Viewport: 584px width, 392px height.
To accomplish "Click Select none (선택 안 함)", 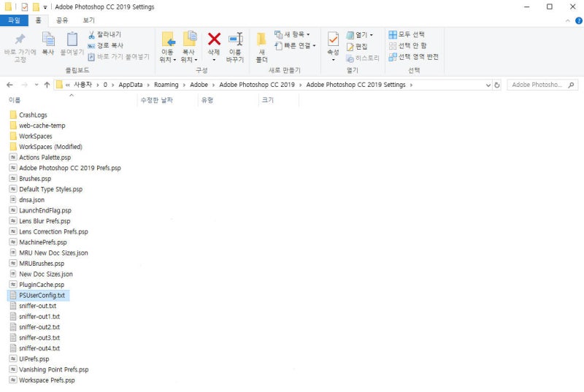I will pos(408,45).
